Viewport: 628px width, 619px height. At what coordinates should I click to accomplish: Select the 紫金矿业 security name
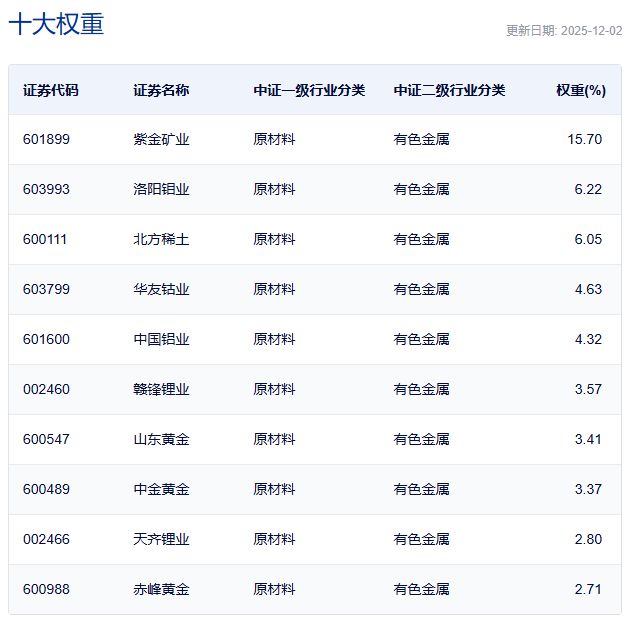point(161,139)
